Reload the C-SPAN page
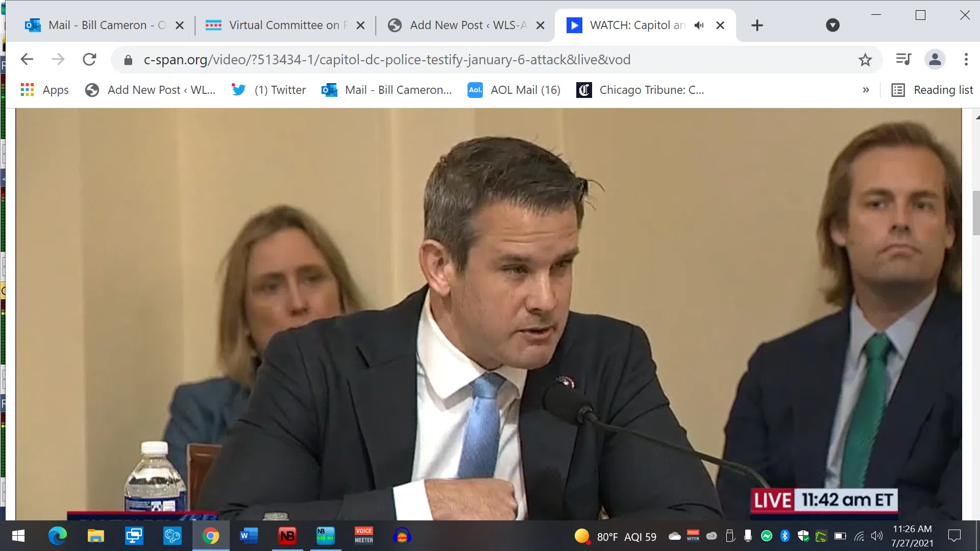 pyautogui.click(x=89, y=60)
